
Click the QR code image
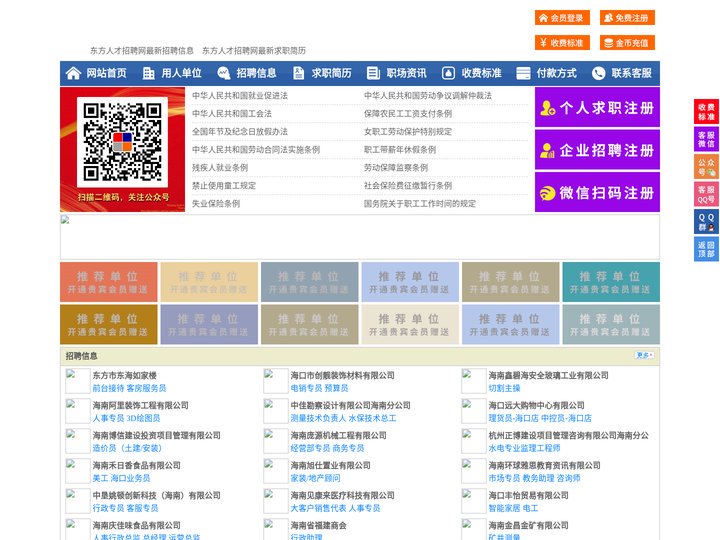click(122, 141)
